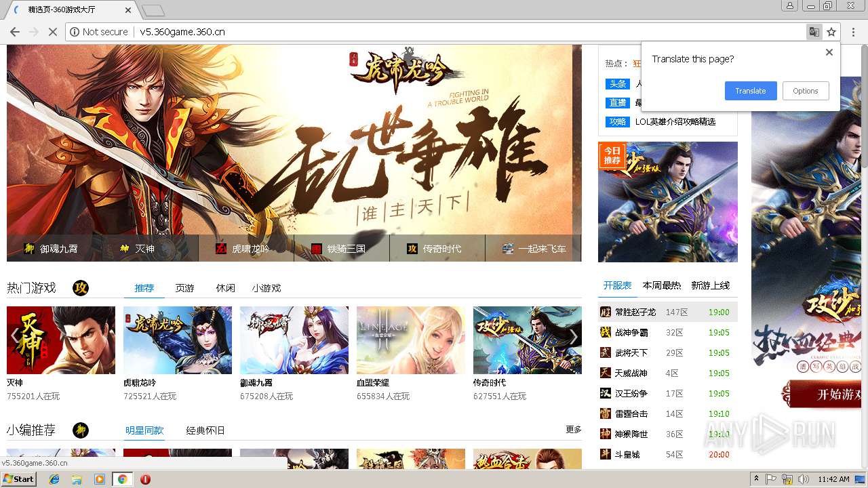This screenshot has height=488, width=868.
Task: Close the translate popup
Action: click(829, 52)
